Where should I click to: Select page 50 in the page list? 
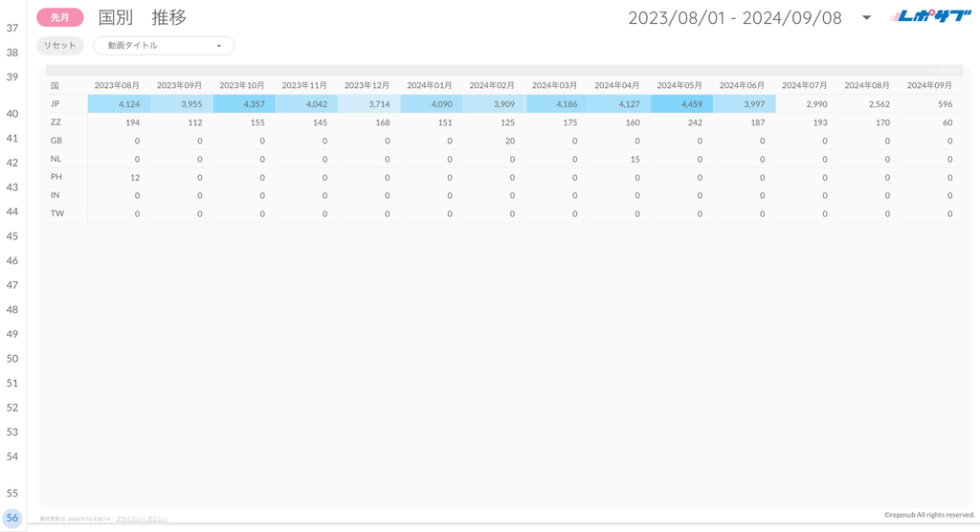point(12,358)
